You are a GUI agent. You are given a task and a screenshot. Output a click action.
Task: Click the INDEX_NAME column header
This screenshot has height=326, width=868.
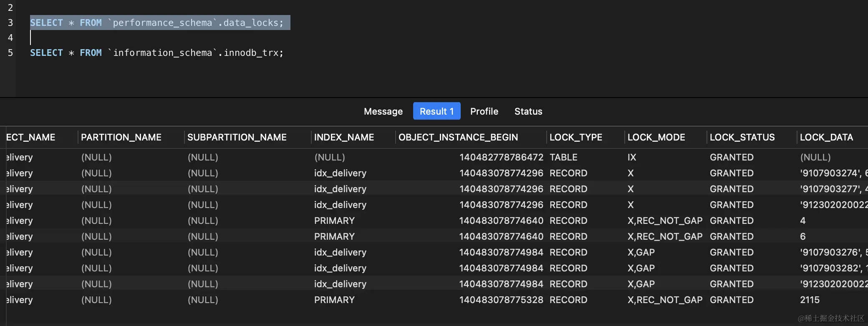tap(344, 137)
